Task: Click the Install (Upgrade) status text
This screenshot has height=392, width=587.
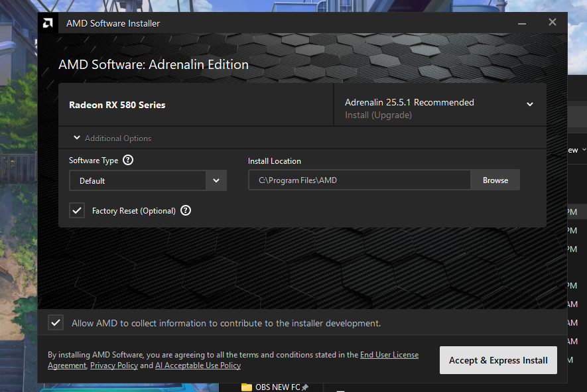Action: coord(378,115)
